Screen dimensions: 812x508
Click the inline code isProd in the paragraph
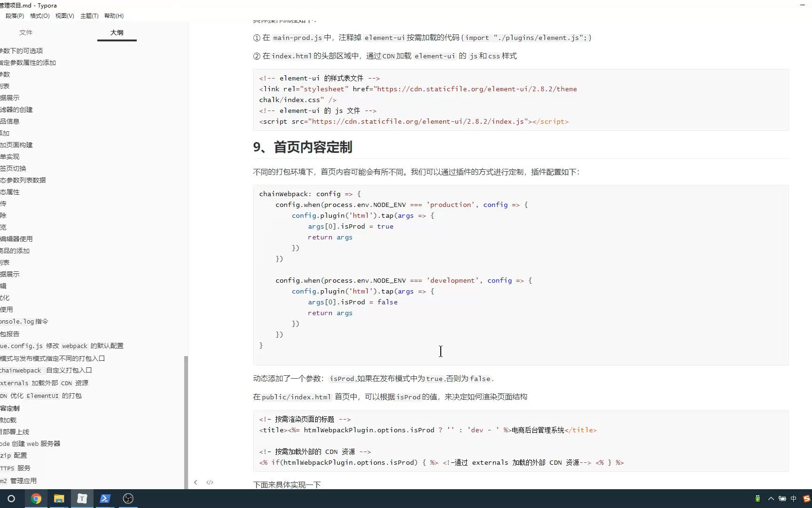(x=342, y=379)
